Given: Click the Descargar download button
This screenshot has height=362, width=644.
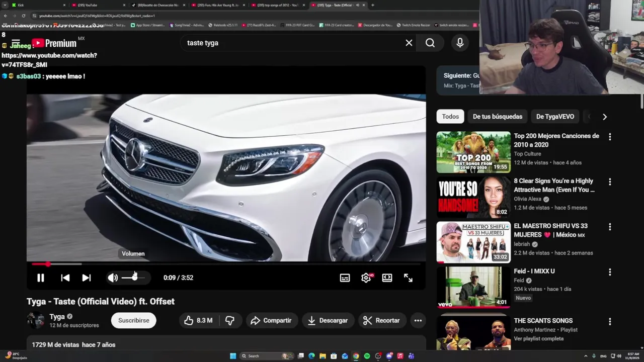Looking at the screenshot, I should pyautogui.click(x=328, y=320).
